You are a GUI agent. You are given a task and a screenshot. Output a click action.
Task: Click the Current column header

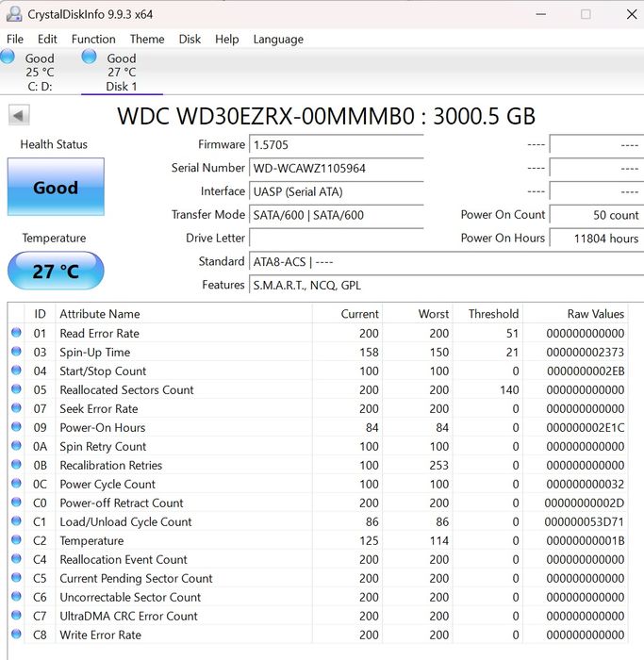(x=347, y=314)
